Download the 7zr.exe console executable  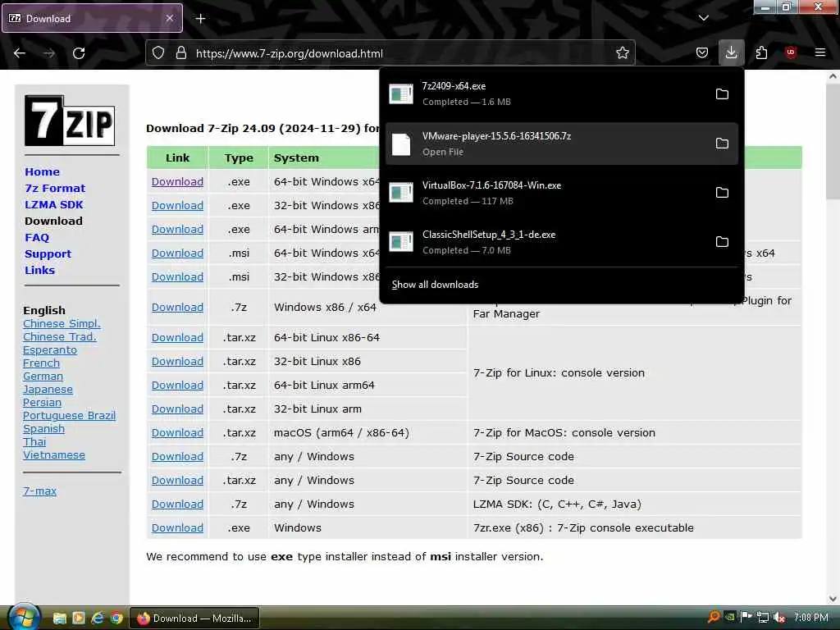tap(177, 527)
